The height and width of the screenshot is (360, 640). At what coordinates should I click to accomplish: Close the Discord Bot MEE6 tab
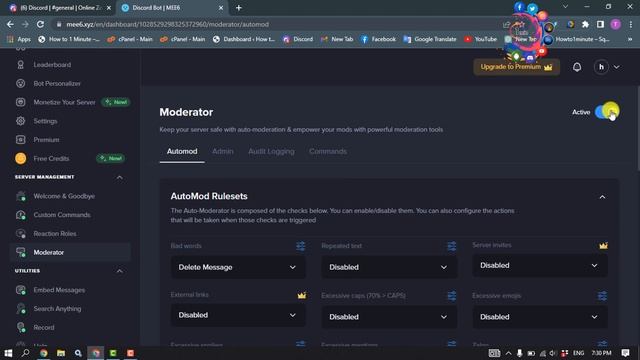coord(221,8)
